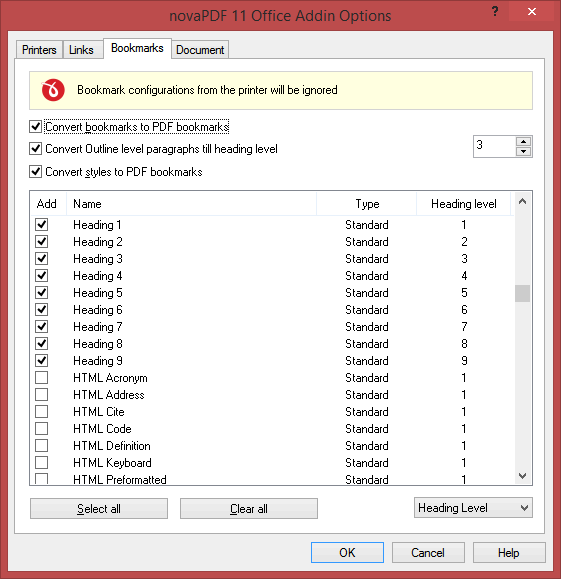Select the Bookmarks tab

[x=137, y=48]
